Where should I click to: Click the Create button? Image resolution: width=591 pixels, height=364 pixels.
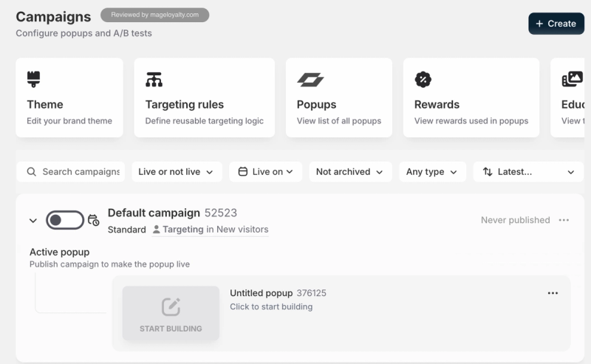pos(556,24)
